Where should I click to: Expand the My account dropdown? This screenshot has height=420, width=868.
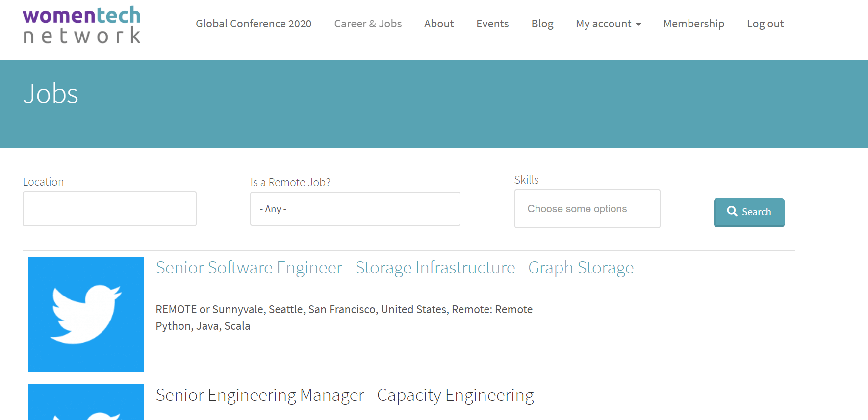[x=608, y=24]
